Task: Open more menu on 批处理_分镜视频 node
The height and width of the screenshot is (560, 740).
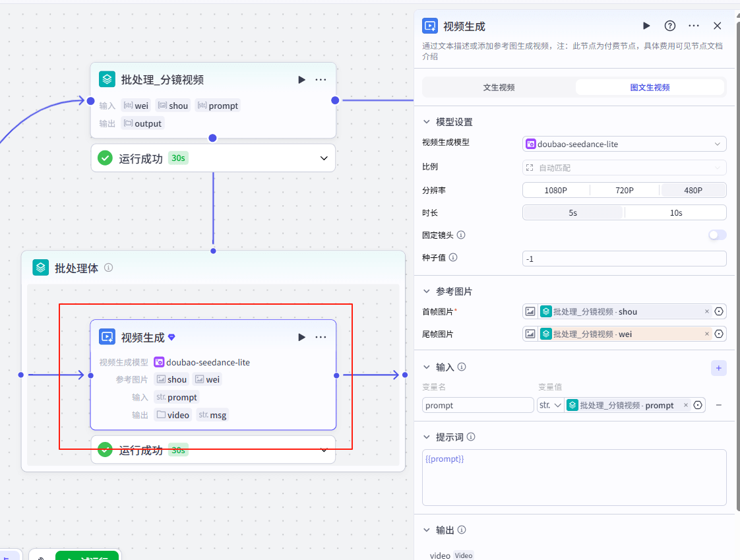Action: click(x=321, y=80)
